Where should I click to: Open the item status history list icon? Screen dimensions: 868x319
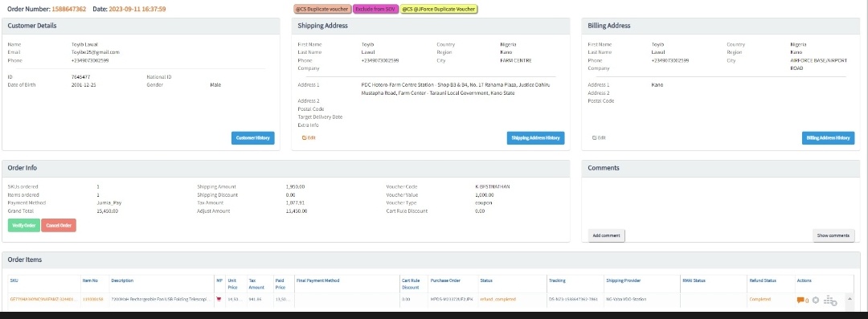coord(829,301)
